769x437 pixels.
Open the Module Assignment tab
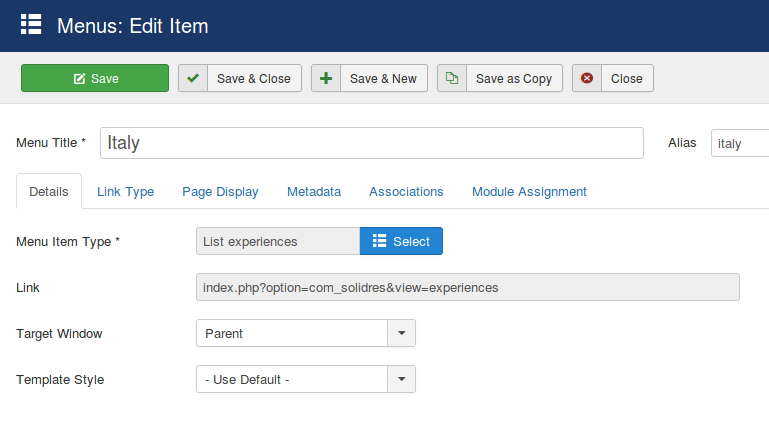pos(529,191)
